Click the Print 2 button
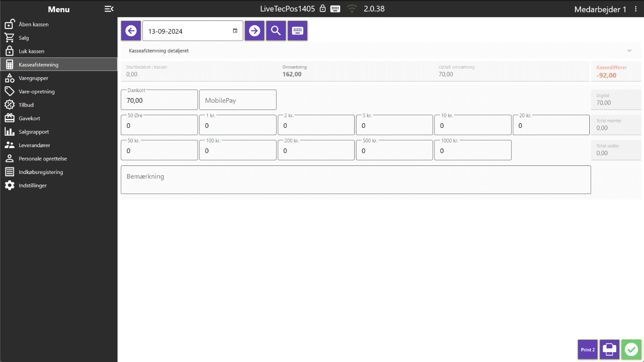The image size is (644, 362). 588,350
